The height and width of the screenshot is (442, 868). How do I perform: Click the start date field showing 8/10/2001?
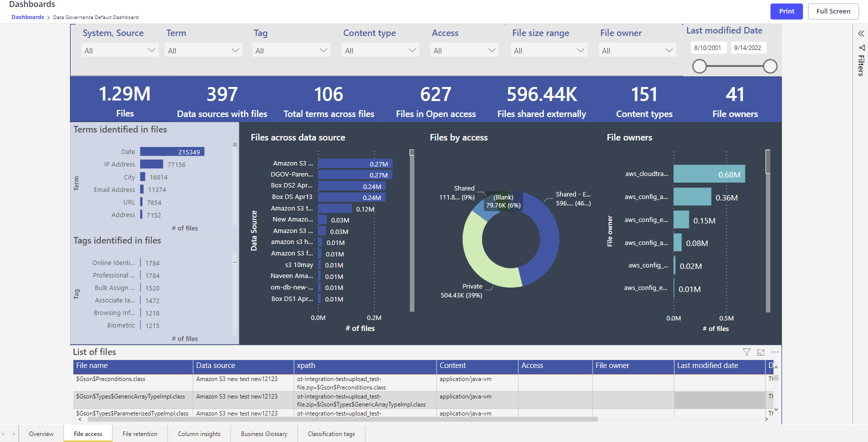(707, 48)
